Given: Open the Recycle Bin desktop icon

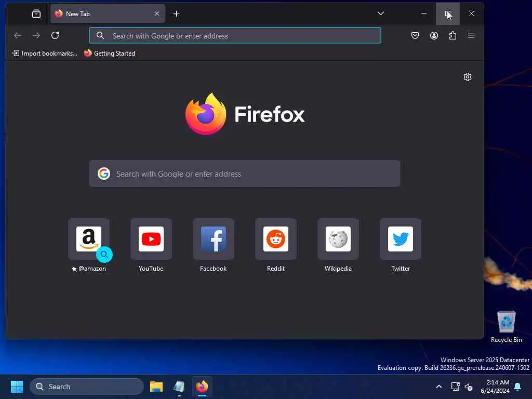Looking at the screenshot, I should tap(506, 326).
